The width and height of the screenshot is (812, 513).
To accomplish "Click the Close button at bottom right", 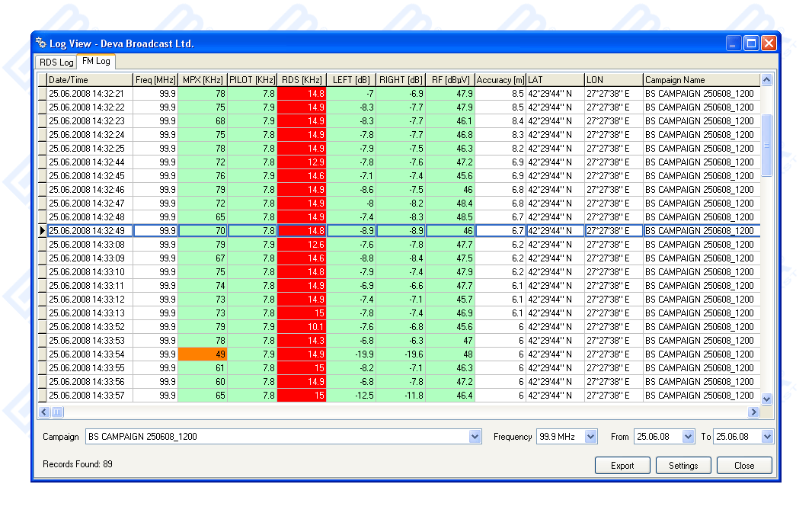I will coord(743,466).
